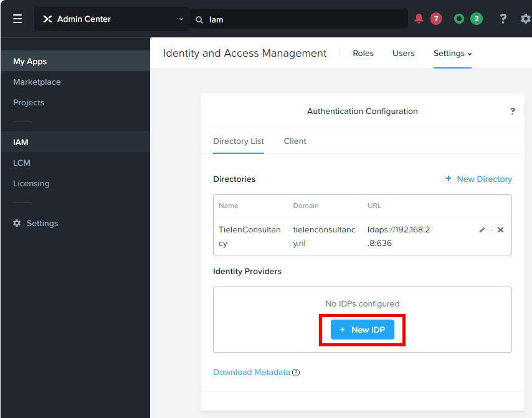Image resolution: width=532 pixels, height=418 pixels.
Task: Click the green badge showing 2 tasks
Action: [477, 19]
